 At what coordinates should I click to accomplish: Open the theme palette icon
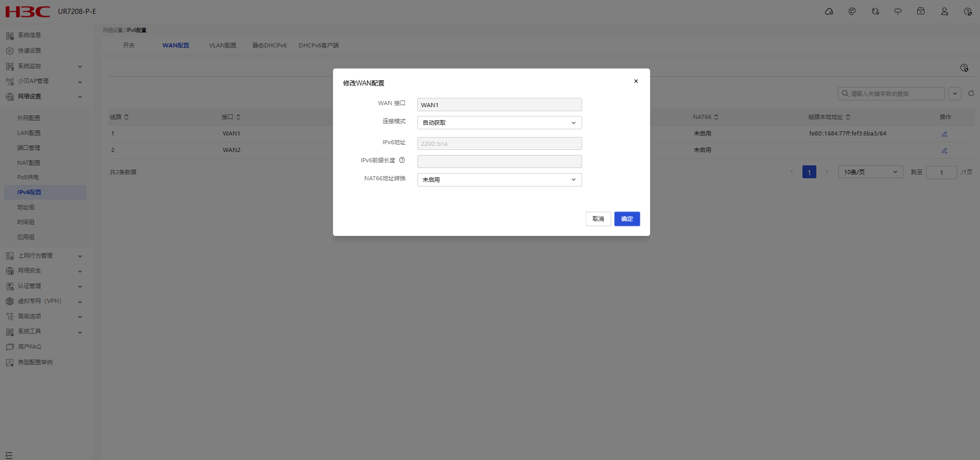(x=852, y=11)
